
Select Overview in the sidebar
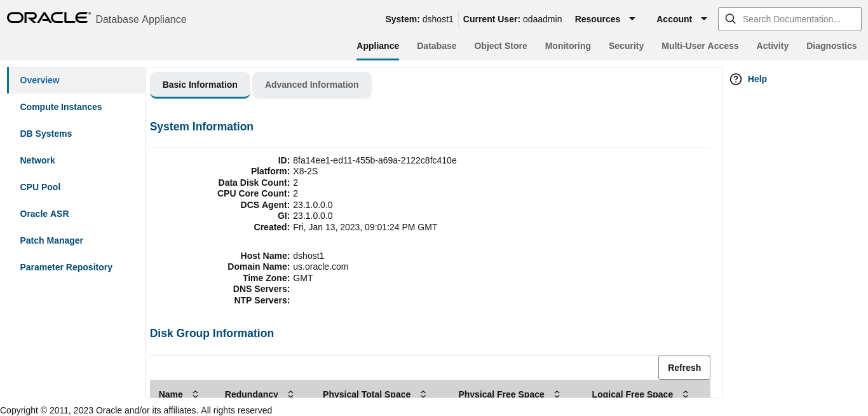point(76,80)
